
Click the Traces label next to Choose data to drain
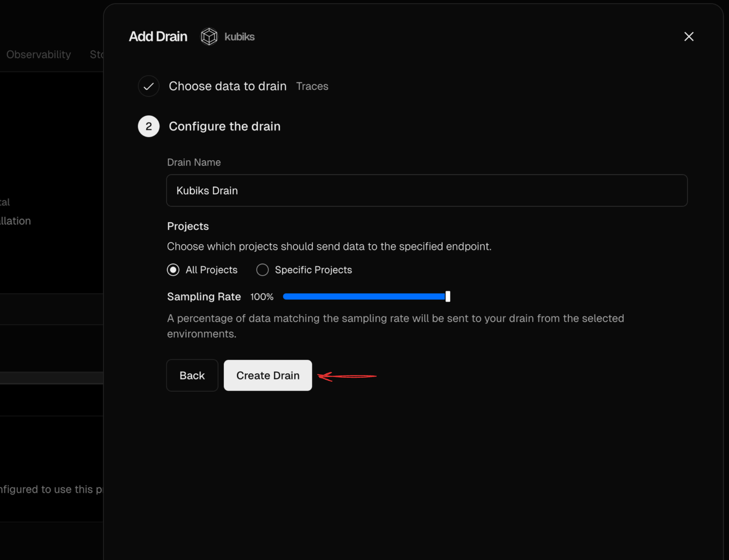312,86
